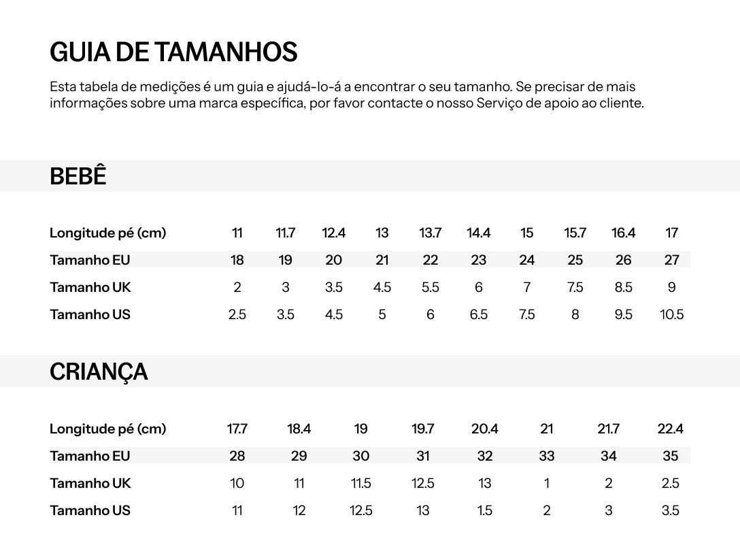Click EU size 23 cell
The height and width of the screenshot is (560, 740).
pyautogui.click(x=479, y=260)
